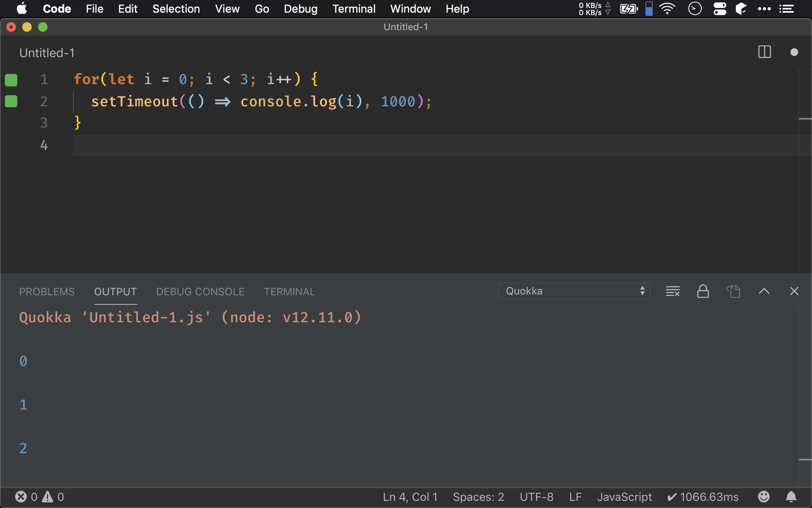Open the Debug menu

pos(299,9)
